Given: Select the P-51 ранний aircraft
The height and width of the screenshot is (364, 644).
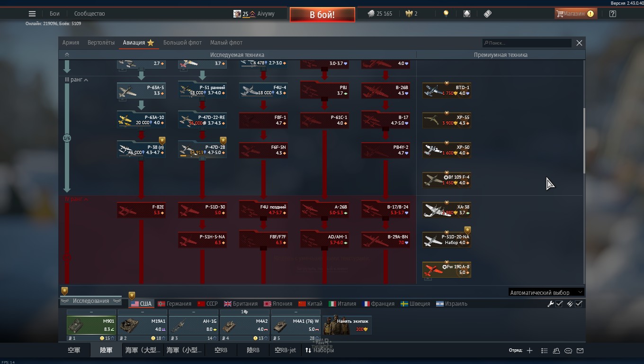Looking at the screenshot, I should point(202,91).
